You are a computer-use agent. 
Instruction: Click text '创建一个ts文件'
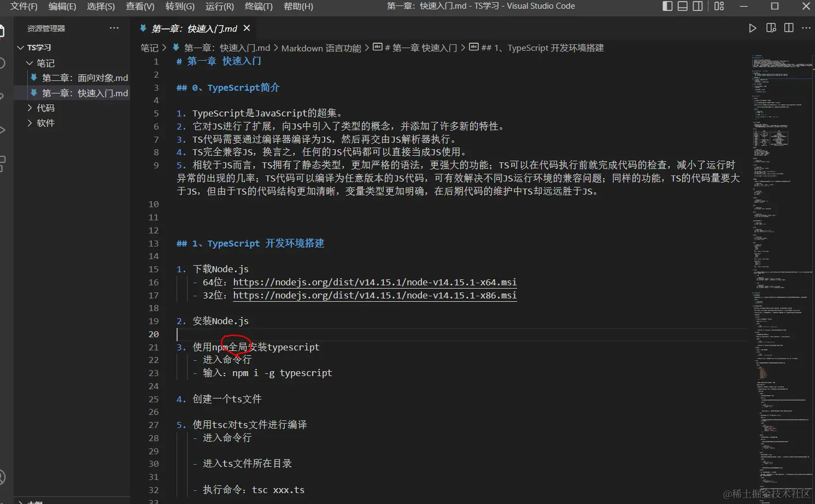227,399
